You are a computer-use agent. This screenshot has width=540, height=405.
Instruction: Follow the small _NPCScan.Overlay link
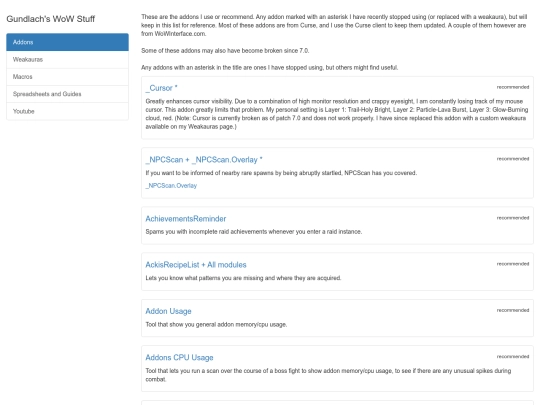[x=171, y=186]
